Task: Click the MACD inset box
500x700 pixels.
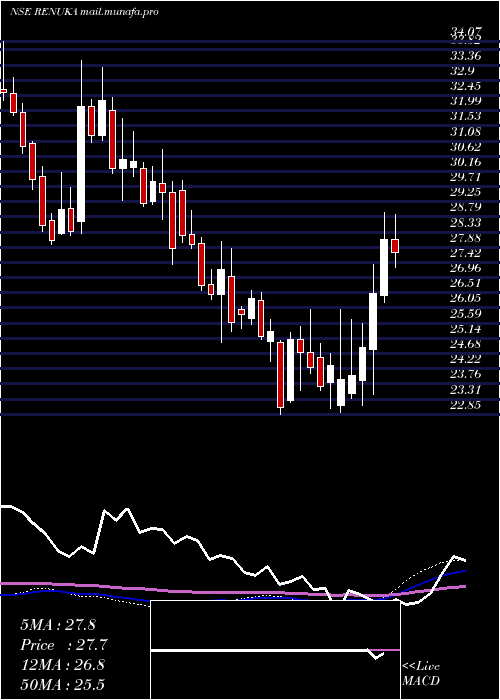Action: click(275, 650)
